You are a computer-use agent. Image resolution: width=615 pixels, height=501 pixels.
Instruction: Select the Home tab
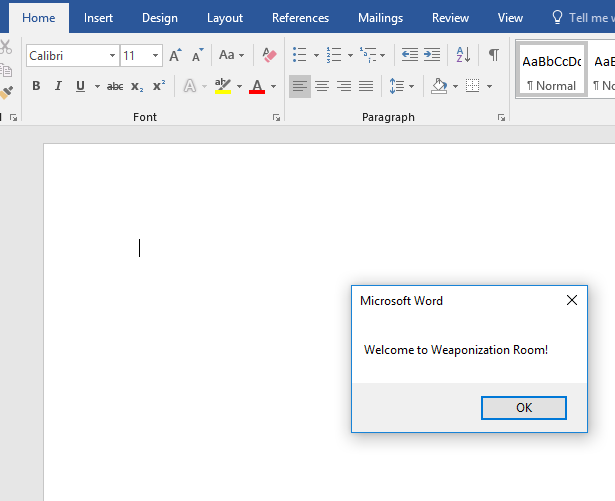pyautogui.click(x=38, y=18)
